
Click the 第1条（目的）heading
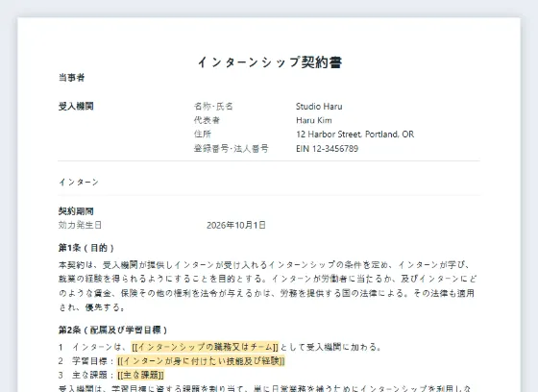click(x=86, y=248)
